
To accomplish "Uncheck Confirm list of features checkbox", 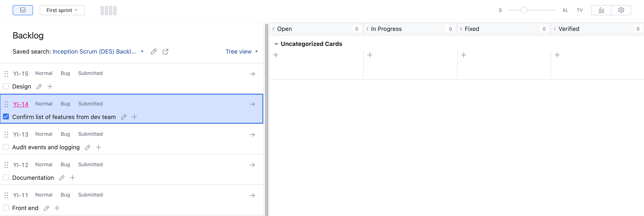I will pos(6,117).
